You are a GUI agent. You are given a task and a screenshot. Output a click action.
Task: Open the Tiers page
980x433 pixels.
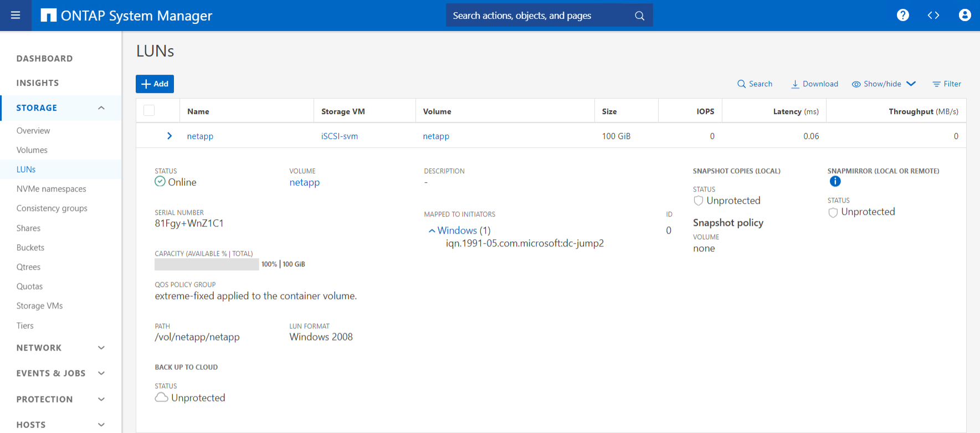pyautogui.click(x=25, y=326)
